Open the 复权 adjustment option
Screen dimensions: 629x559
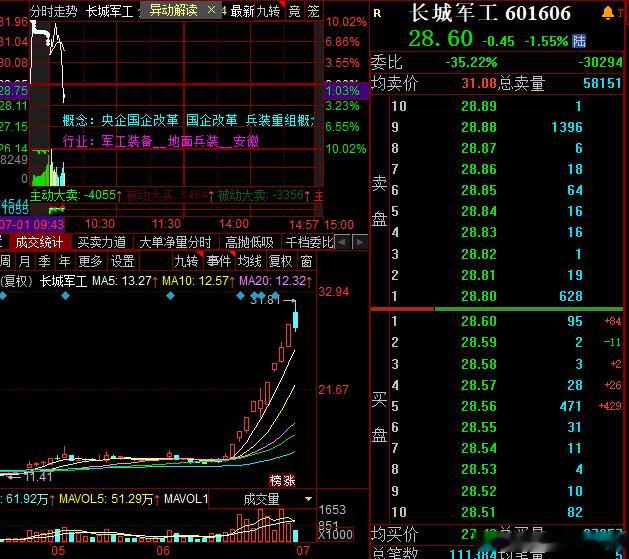tap(280, 261)
